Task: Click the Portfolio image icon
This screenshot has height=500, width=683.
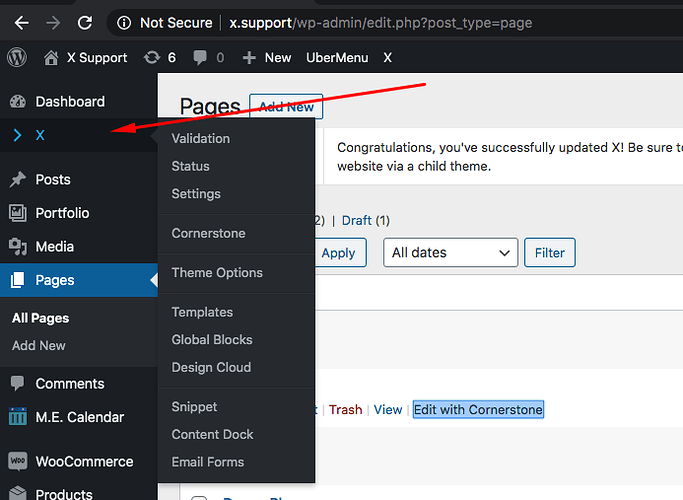Action: (18, 213)
